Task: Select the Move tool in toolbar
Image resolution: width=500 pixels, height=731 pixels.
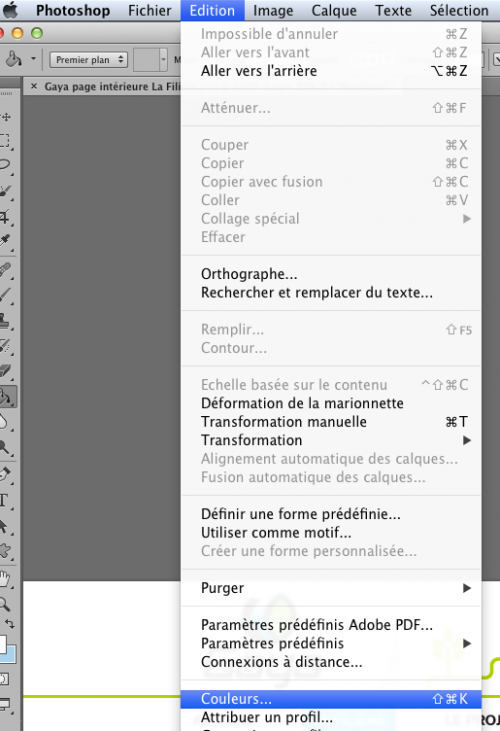Action: 6,117
